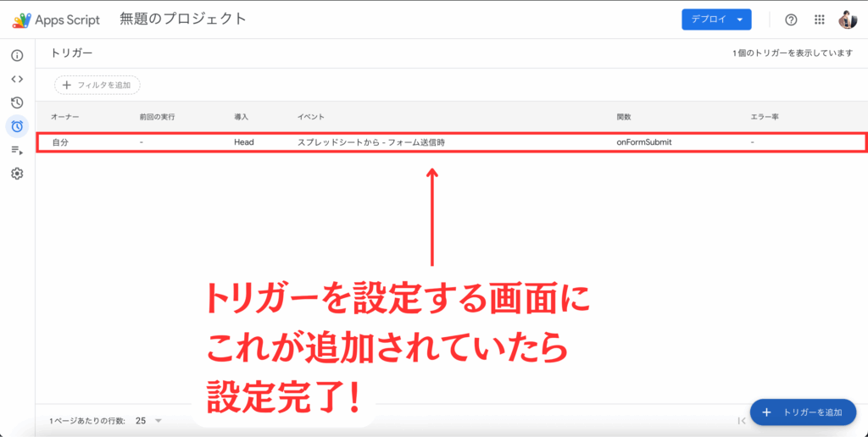Go to first page pagination icon
Viewport: 868px width, 437px height.
[742, 421]
